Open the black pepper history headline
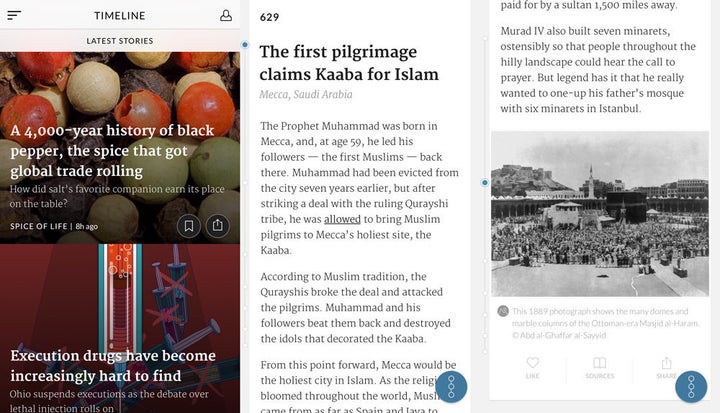Image resolution: width=720 pixels, height=413 pixels. tap(112, 151)
